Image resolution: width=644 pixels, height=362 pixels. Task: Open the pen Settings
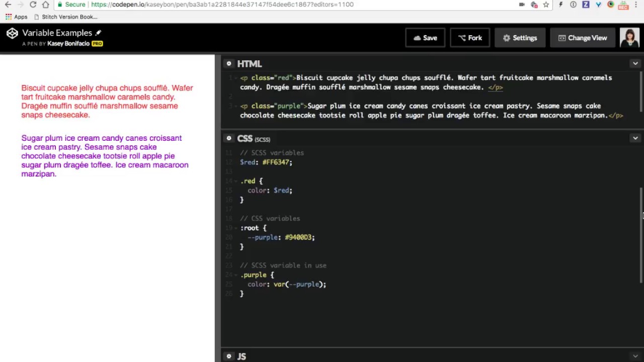(x=520, y=38)
